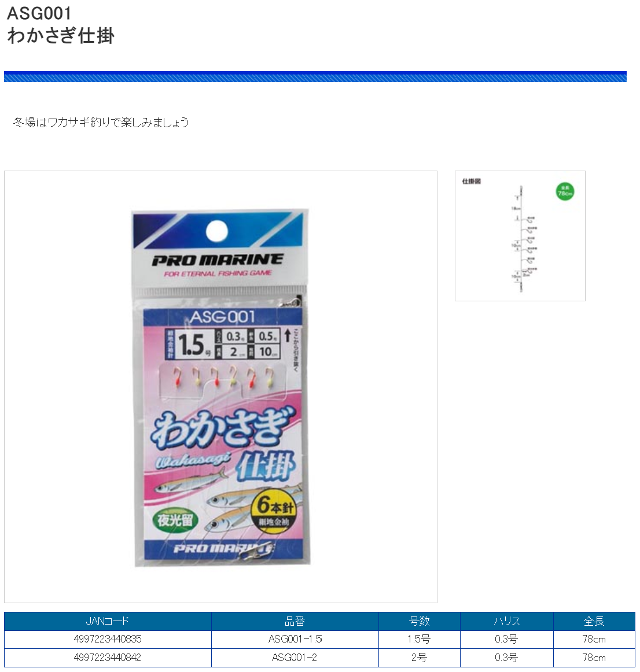The image size is (640, 672).
Task: Click the PRO MARINE logo on package
Action: [x=218, y=260]
